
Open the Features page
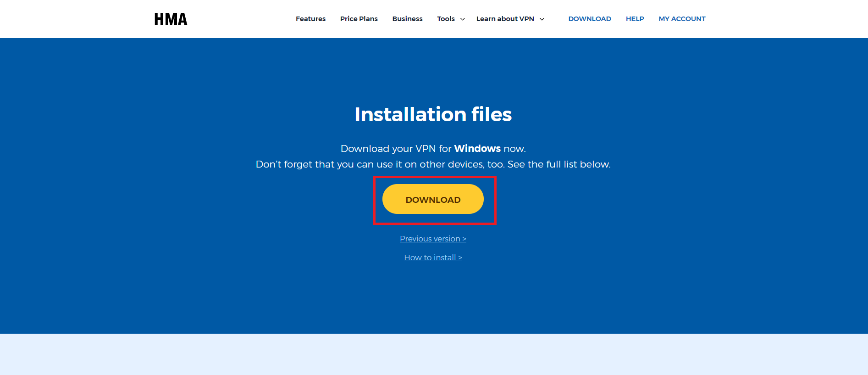(310, 19)
